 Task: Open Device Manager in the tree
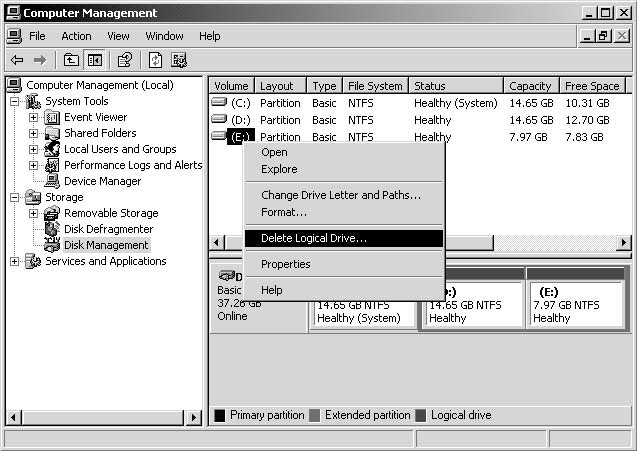click(100, 181)
